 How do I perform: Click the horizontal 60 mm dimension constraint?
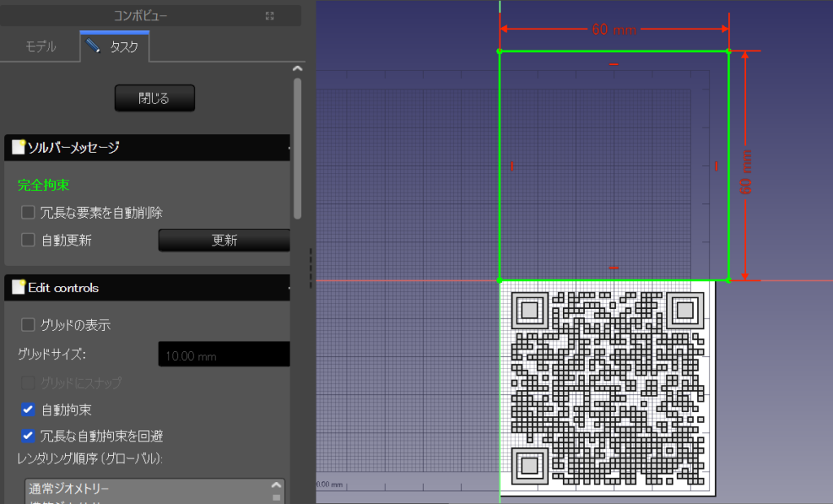coord(613,30)
